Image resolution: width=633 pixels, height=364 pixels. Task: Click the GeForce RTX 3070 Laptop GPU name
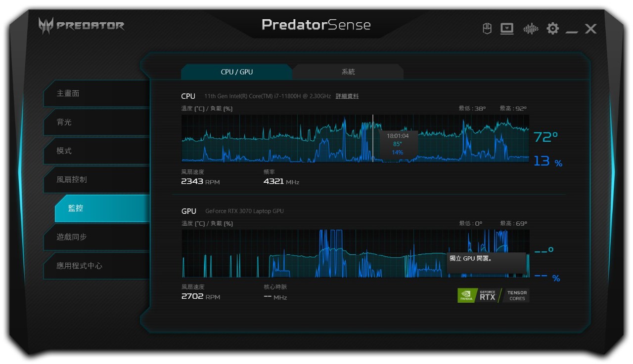244,211
